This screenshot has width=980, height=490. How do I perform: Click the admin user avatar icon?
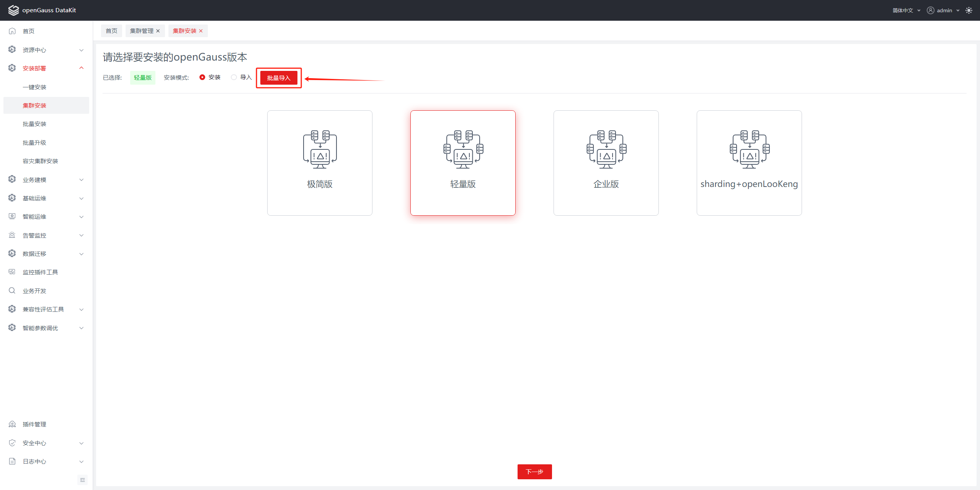click(930, 10)
